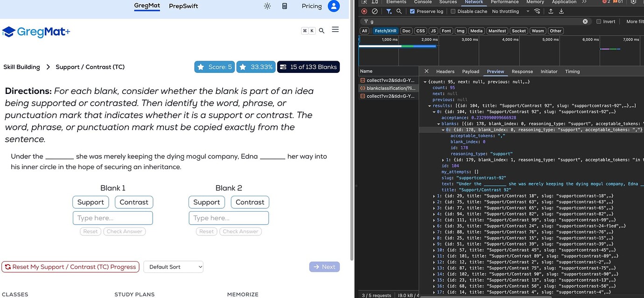Select Contrast for Blank 1
644x298 pixels.
(x=134, y=202)
